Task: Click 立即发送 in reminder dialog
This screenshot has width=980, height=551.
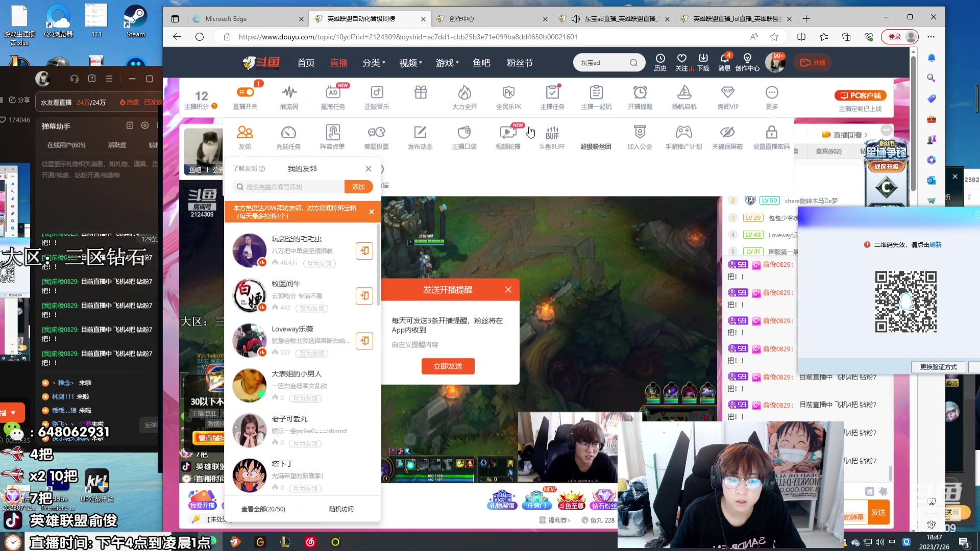Action: pyautogui.click(x=448, y=366)
